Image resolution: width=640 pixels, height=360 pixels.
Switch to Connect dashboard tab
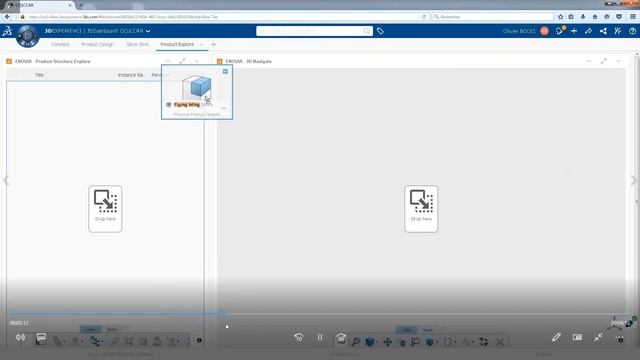60,44
